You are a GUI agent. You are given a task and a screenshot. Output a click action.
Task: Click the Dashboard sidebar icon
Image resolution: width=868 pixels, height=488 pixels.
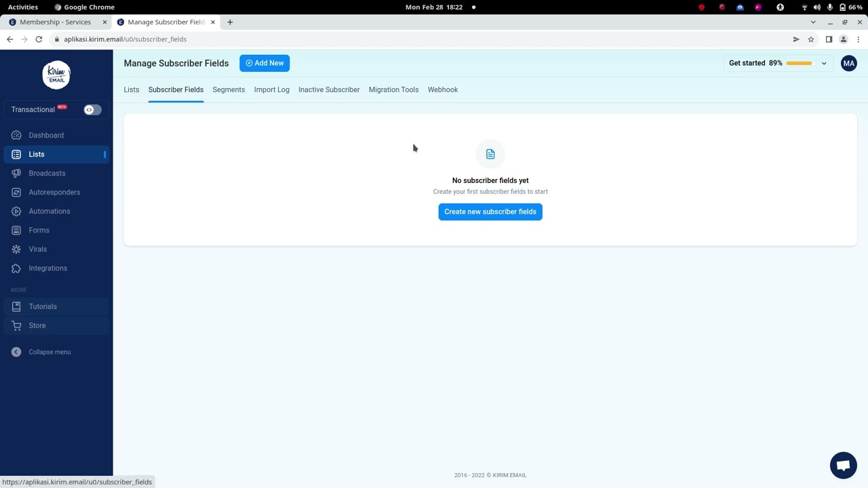click(x=16, y=136)
